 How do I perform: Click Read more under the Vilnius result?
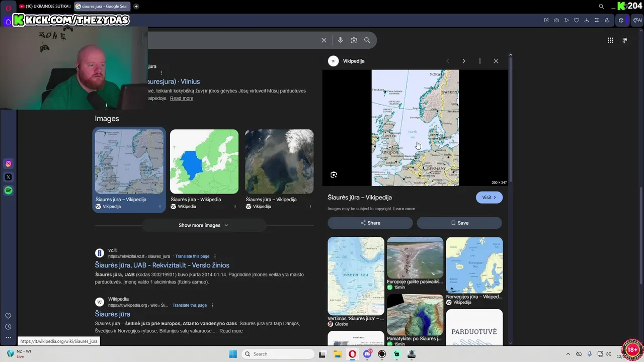tap(182, 99)
